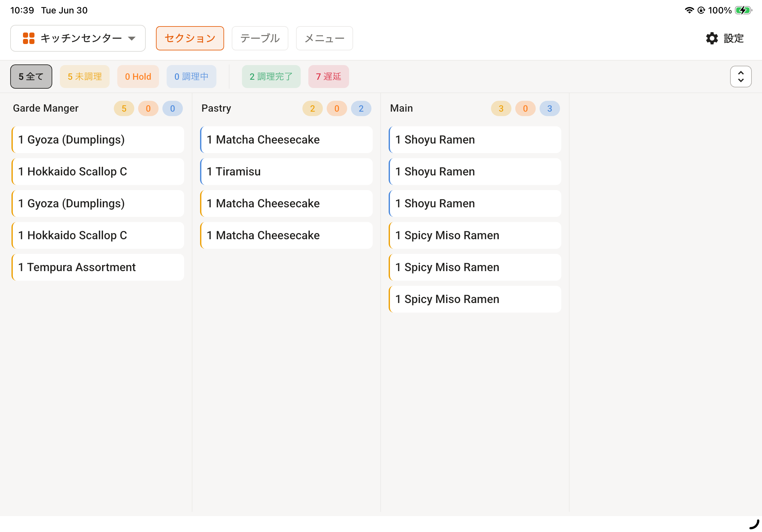
Task: Select the first Gyoza (Dumplings) card
Action: pyautogui.click(x=98, y=140)
